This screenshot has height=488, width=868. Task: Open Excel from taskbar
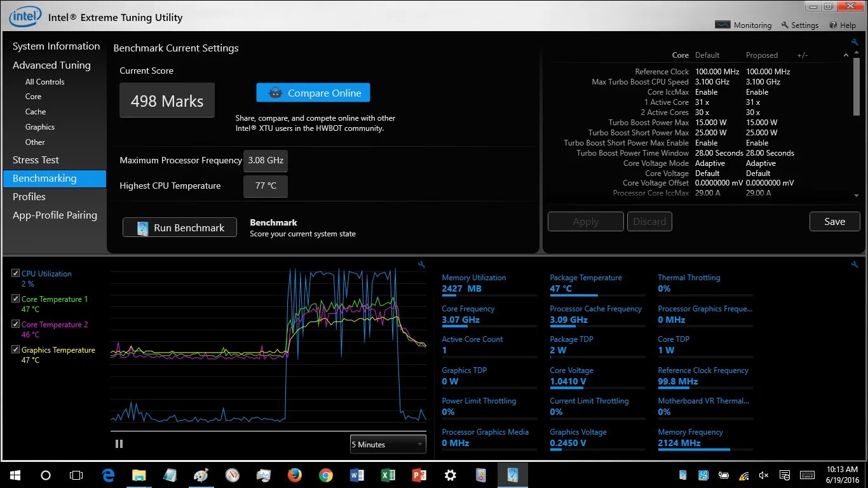point(388,475)
